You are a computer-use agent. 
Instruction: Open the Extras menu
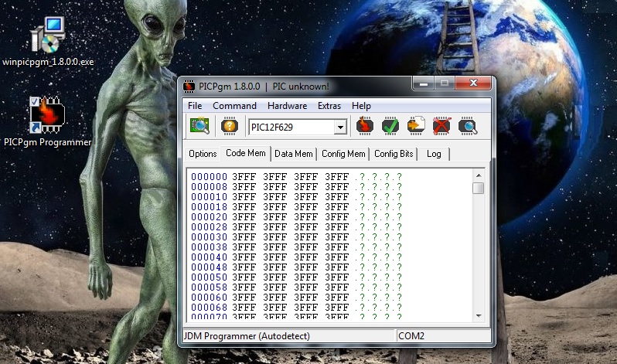click(329, 106)
